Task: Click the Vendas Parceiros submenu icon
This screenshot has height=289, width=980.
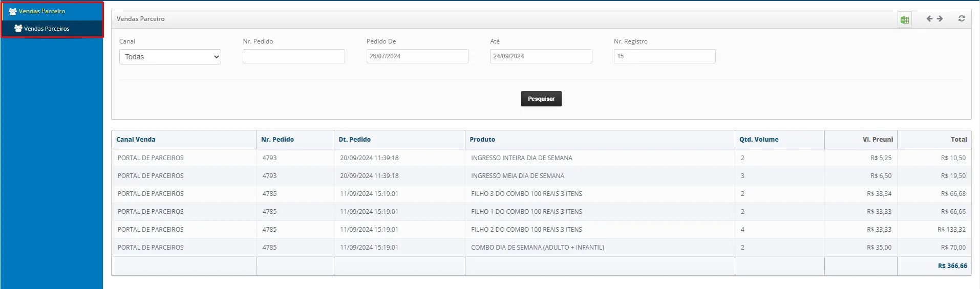Action: [x=18, y=29]
